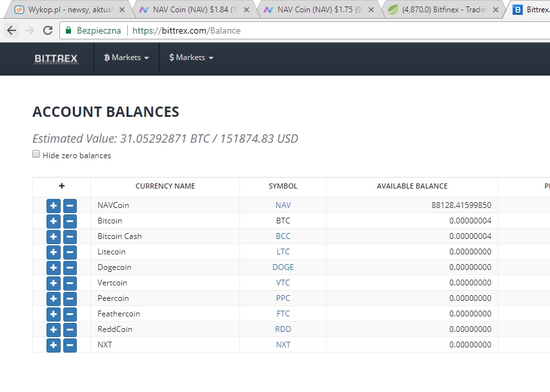Go back using the browser back arrow
The image size is (550, 392).
tap(12, 30)
